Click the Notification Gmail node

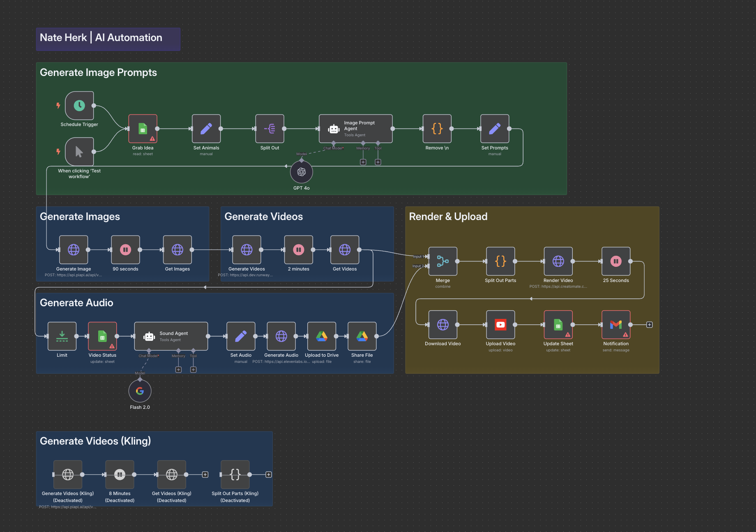coord(615,325)
